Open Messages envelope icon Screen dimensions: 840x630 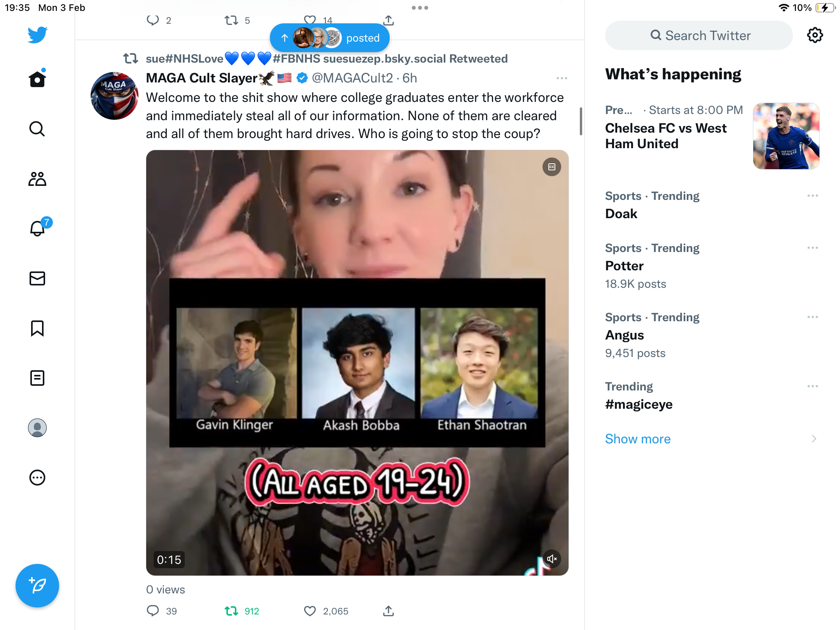[37, 278]
